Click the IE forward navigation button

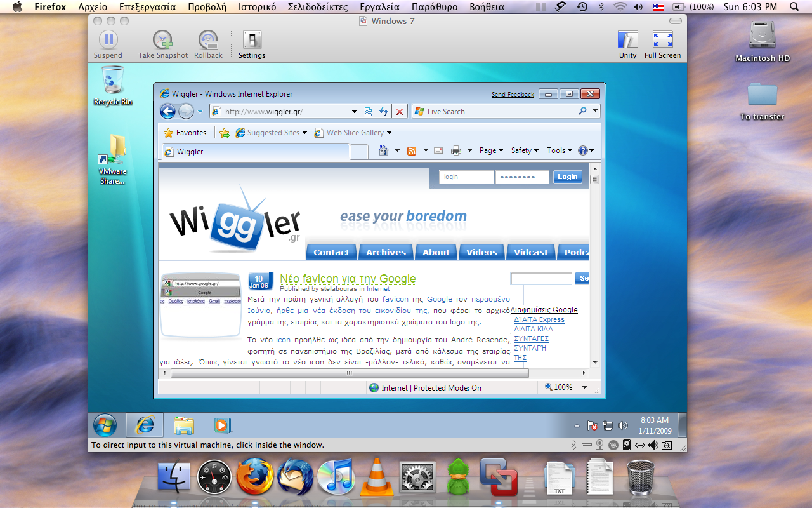click(186, 112)
